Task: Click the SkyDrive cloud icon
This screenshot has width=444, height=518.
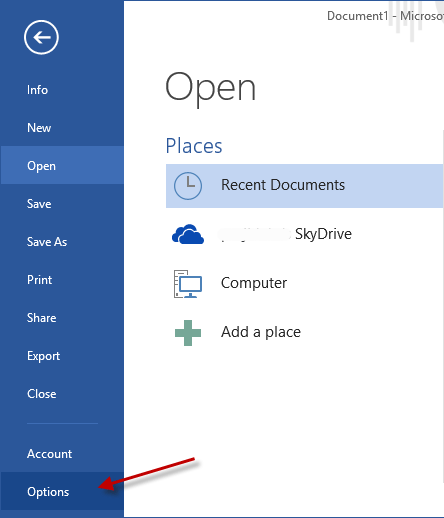Action: [x=188, y=234]
